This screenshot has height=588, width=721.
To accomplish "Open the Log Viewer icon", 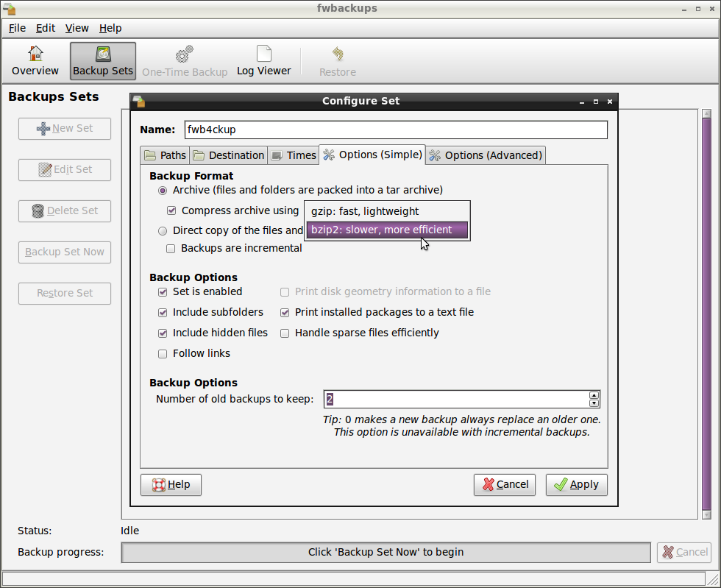I will (263, 61).
